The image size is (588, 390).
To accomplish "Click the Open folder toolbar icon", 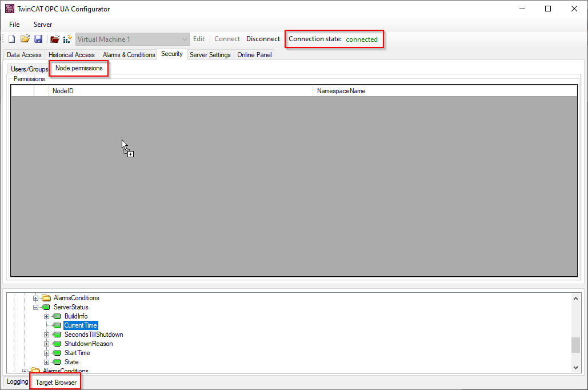I will [25, 39].
